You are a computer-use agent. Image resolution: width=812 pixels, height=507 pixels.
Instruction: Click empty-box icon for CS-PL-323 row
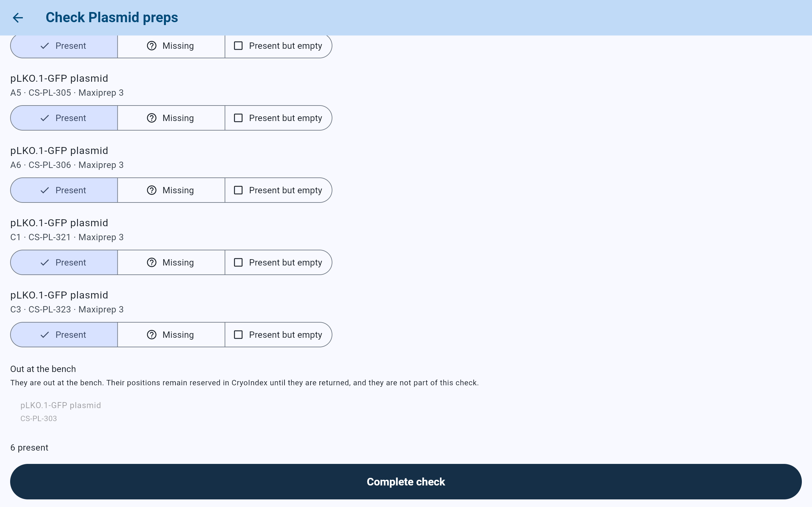point(238,335)
